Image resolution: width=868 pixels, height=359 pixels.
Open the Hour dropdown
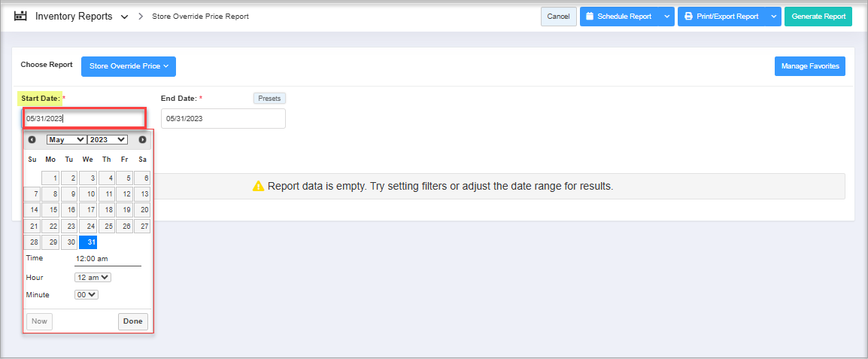point(93,277)
